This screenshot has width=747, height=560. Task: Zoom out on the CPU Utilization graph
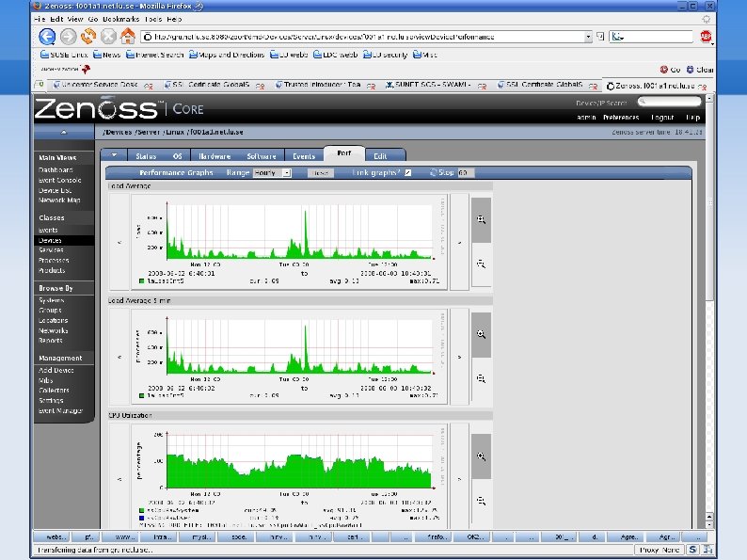click(x=481, y=501)
